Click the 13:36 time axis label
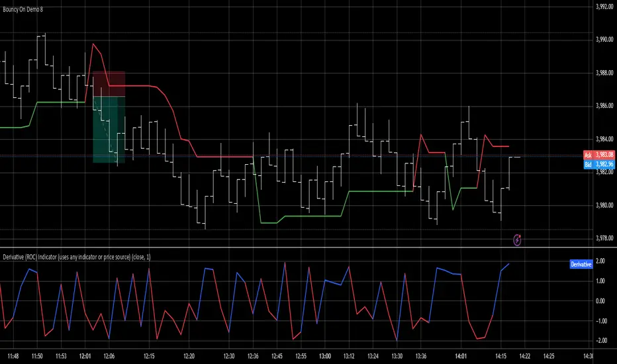The height and width of the screenshot is (364, 617). [421, 356]
